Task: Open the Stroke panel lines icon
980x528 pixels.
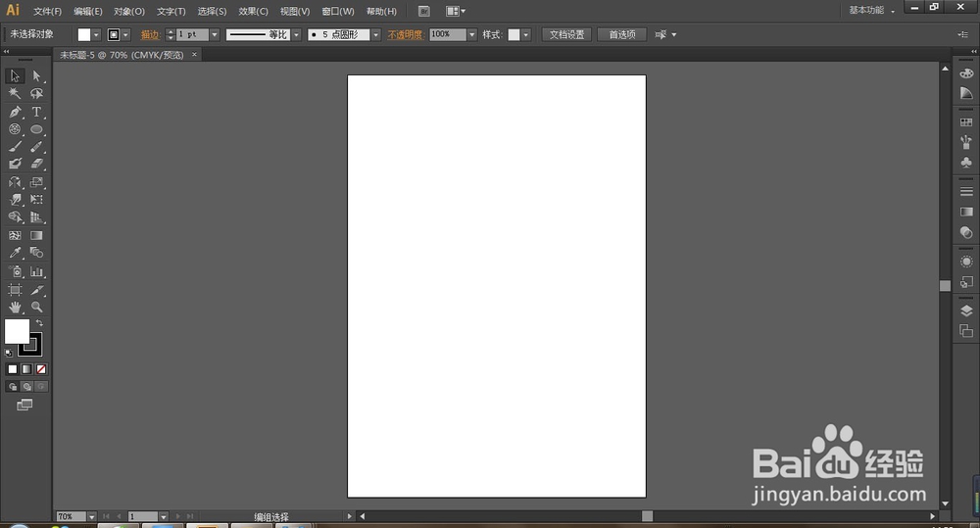Action: (966, 191)
